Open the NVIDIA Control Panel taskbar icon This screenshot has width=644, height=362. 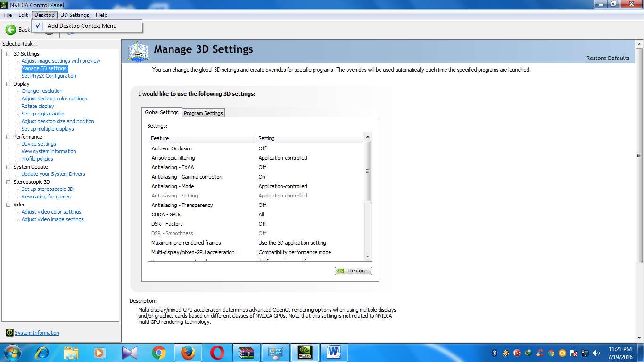(x=305, y=353)
